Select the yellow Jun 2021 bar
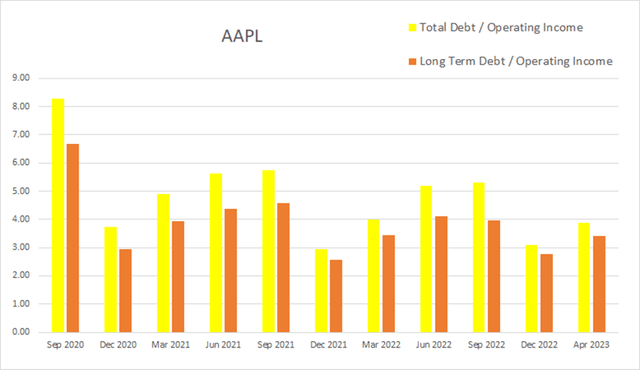Image resolution: width=640 pixels, height=370 pixels. tap(216, 253)
